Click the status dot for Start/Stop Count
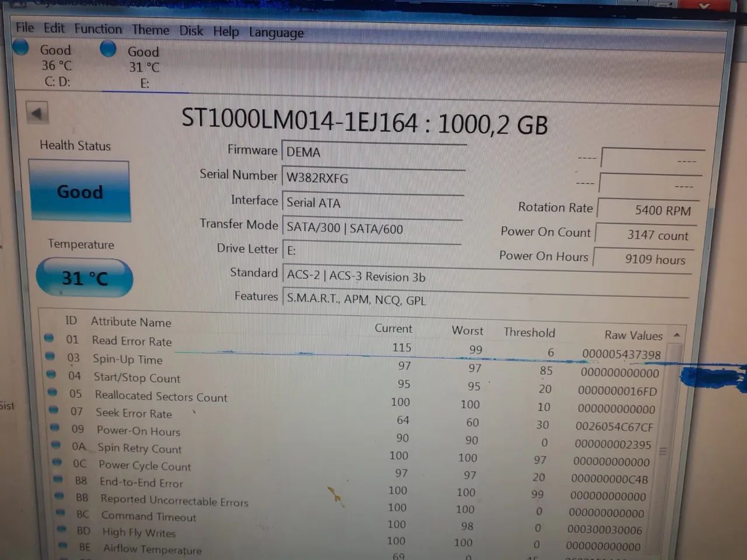 click(51, 374)
